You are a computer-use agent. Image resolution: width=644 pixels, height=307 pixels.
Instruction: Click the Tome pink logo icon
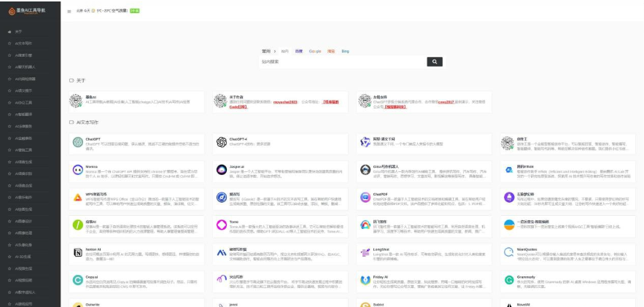coord(222,225)
